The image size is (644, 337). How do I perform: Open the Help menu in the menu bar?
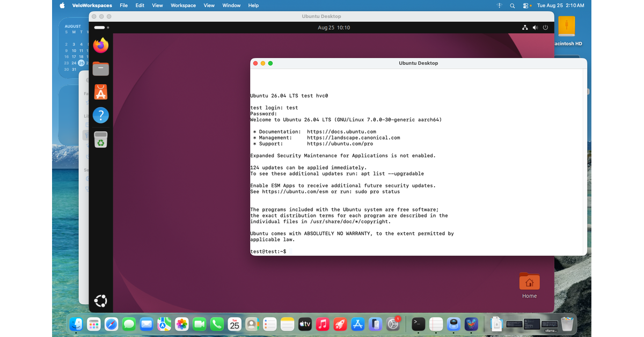[253, 5]
